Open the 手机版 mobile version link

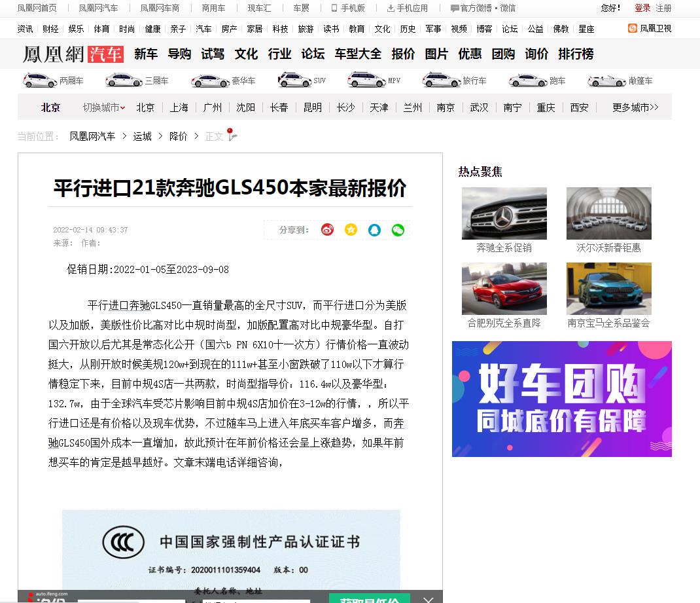pyautogui.click(x=348, y=8)
